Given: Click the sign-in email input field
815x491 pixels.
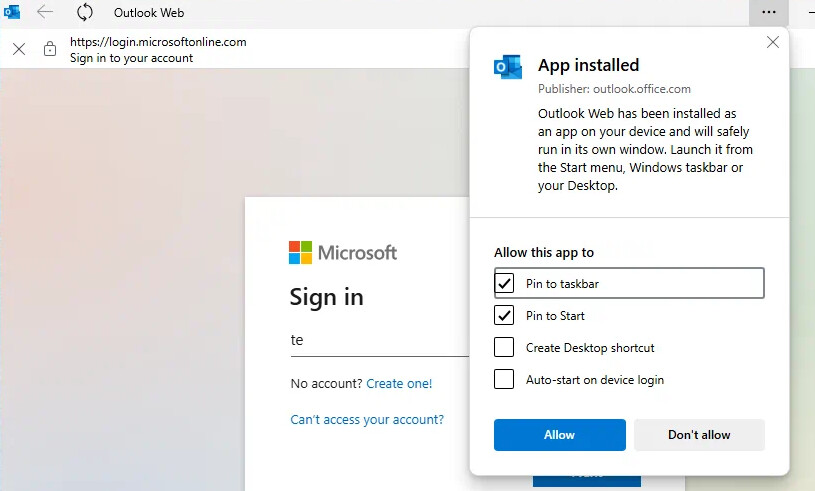Looking at the screenshot, I should pos(379,340).
